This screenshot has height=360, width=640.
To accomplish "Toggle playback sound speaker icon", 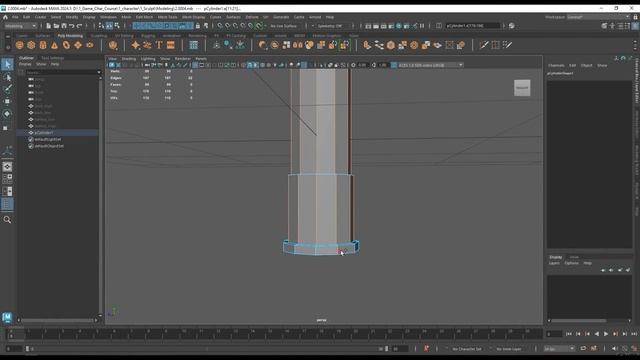I will coord(615,349).
